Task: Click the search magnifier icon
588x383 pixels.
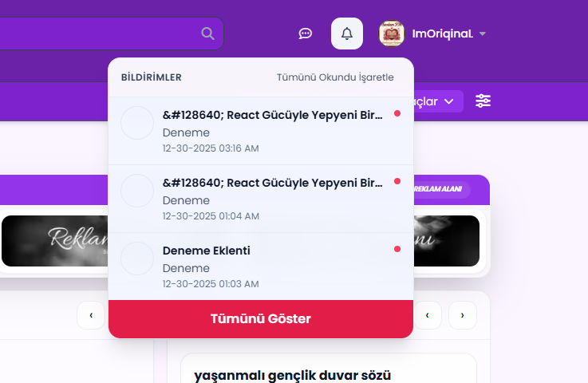Action: click(207, 34)
